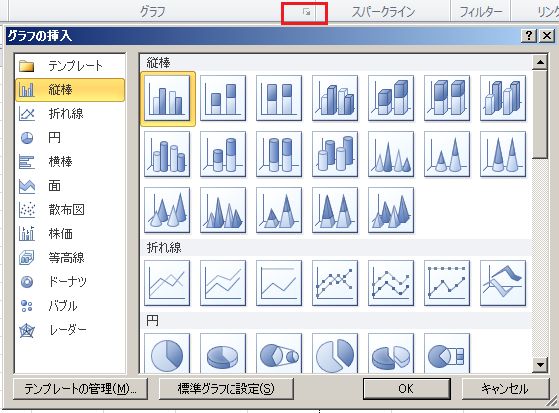Select the clustered cylinder chart icon
Screen dimensions: 559x413
click(167, 154)
